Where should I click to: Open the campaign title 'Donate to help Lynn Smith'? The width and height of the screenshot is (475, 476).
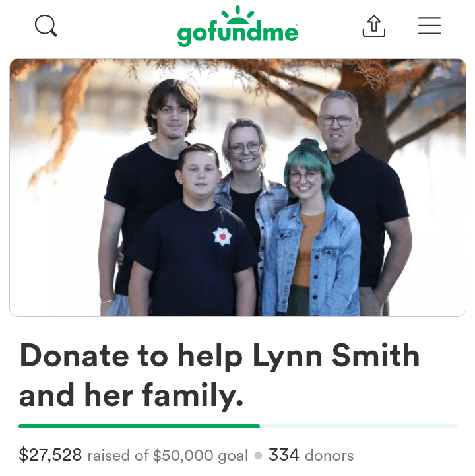point(220,357)
